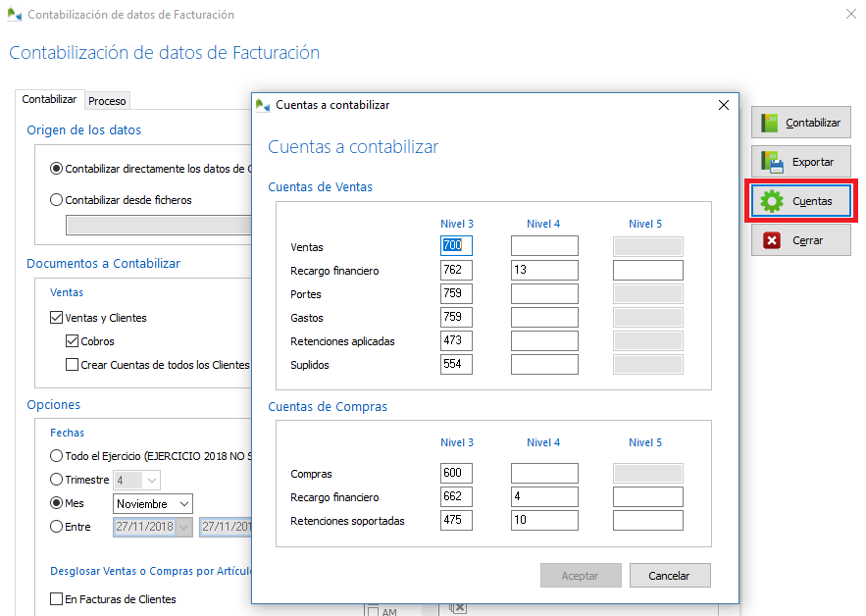Click the Ventas Nivel 3 field containing 700
This screenshot has width=866, height=616.
[x=456, y=245]
